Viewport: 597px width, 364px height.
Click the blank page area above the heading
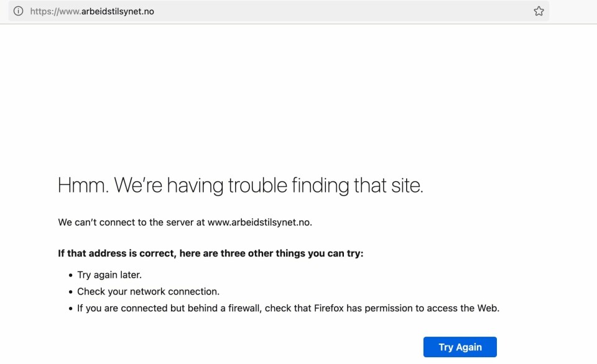click(298, 99)
